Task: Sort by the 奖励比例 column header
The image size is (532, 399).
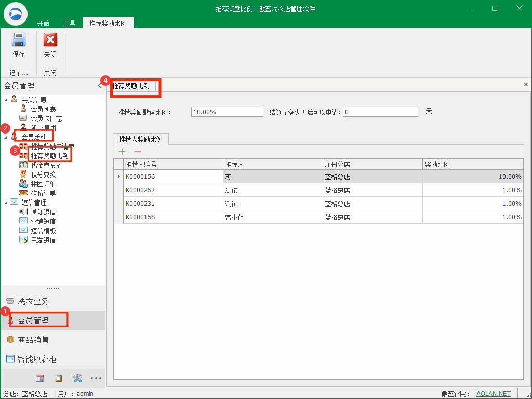Action: point(473,165)
